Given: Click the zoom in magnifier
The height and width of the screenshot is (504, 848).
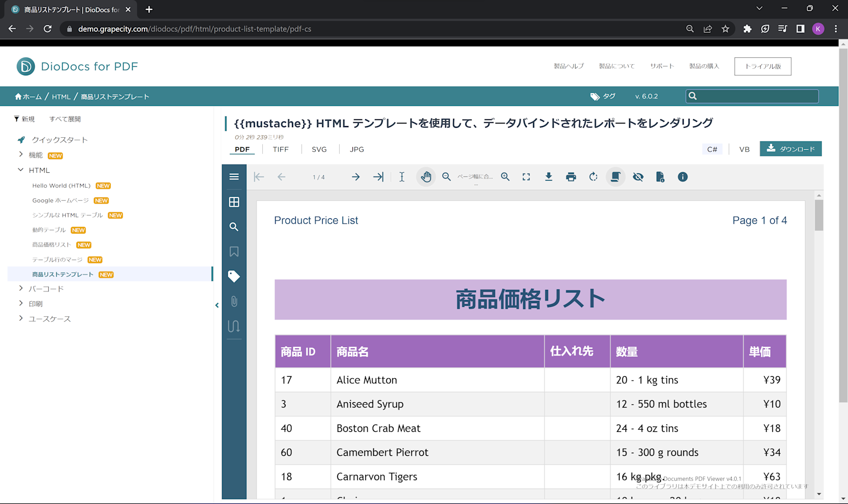Looking at the screenshot, I should pos(505,177).
